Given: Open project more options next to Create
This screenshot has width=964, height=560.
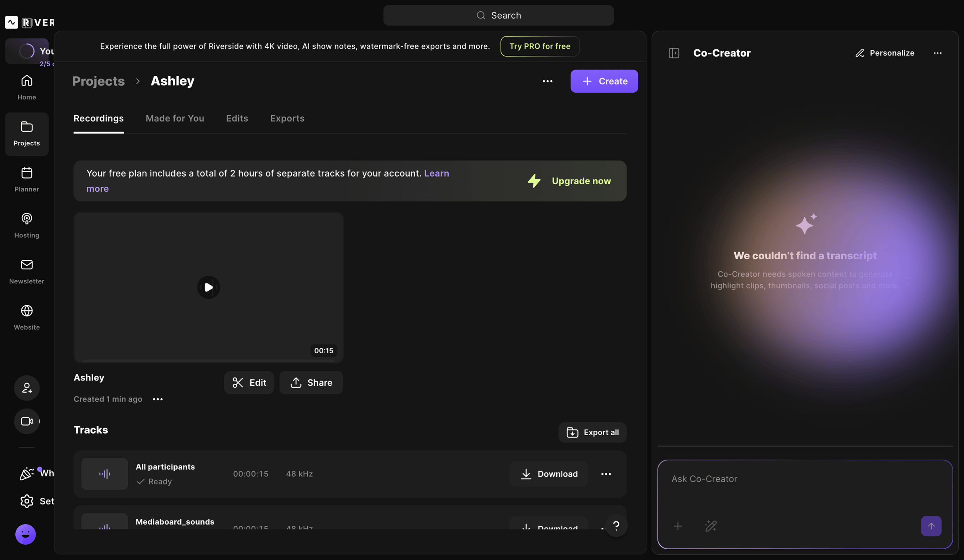Looking at the screenshot, I should pyautogui.click(x=547, y=81).
